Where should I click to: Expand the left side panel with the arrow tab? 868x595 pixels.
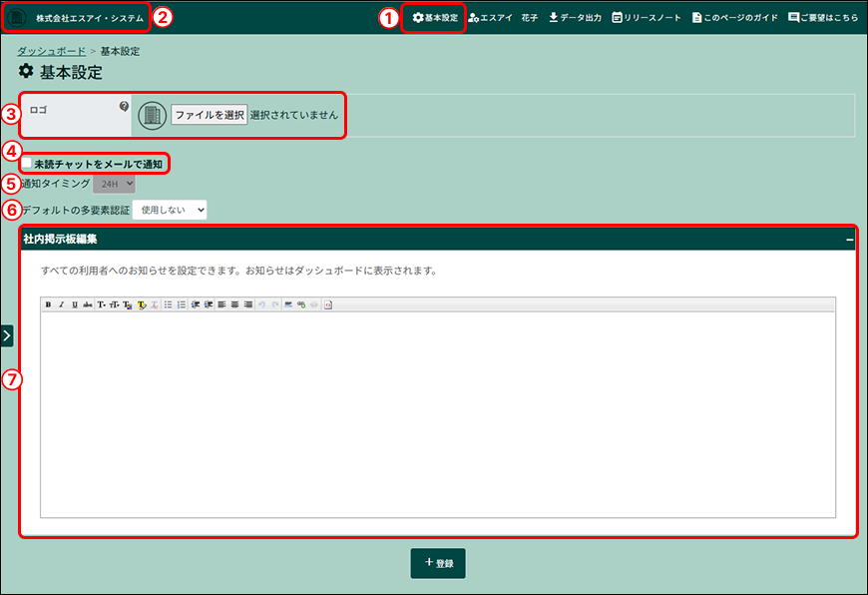pos(7,335)
